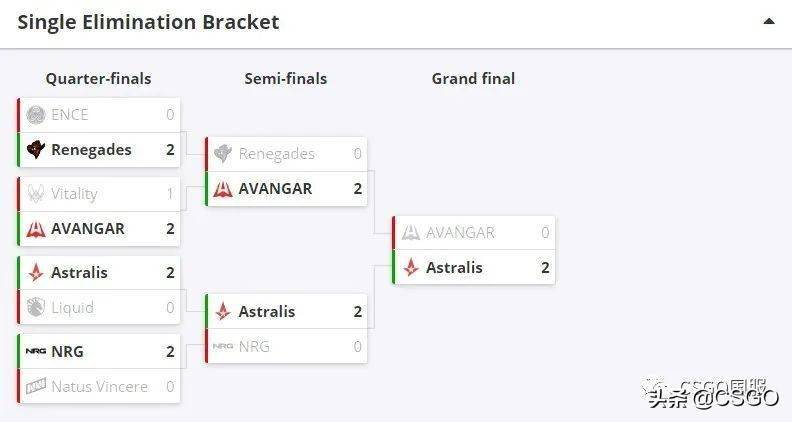The width and height of the screenshot is (792, 422).
Task: Collapse the Single Elimination Bracket section
Action: (x=769, y=21)
